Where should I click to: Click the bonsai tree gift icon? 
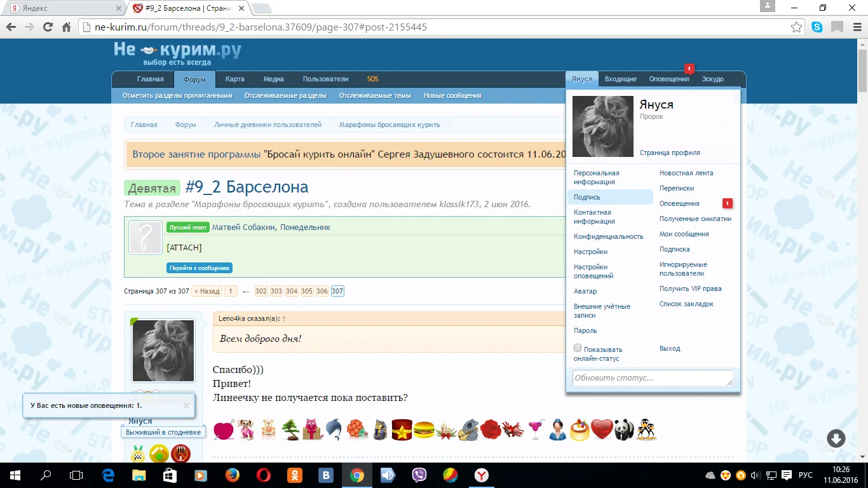point(290,430)
